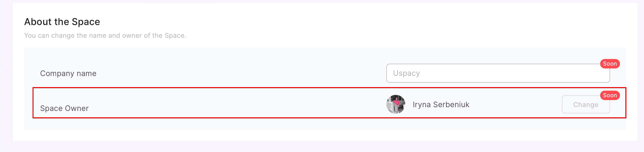The image size is (644, 152).
Task: Click the Company name label
Action: coord(68,73)
